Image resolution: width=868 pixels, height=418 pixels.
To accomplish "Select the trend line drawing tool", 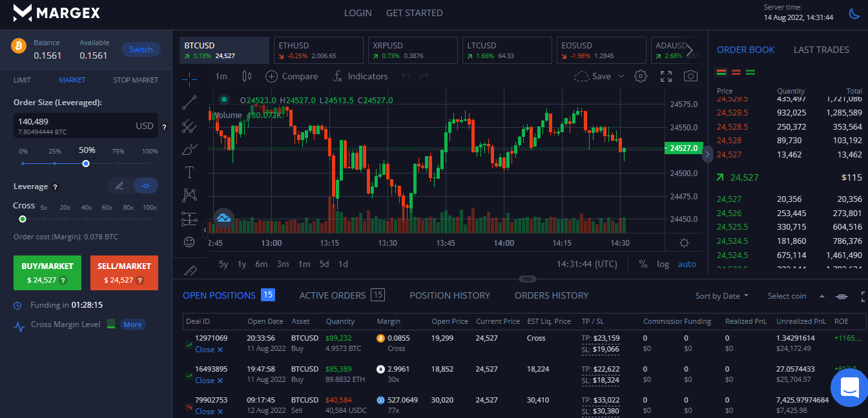I will [x=189, y=103].
